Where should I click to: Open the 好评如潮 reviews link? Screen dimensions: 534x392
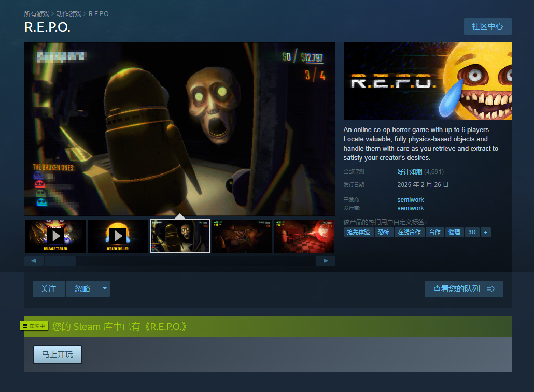(410, 172)
